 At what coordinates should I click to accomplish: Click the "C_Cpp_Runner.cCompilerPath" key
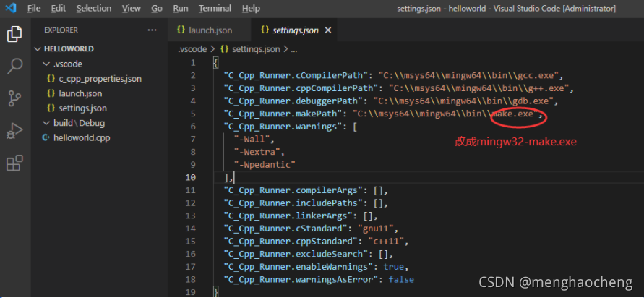(296, 76)
